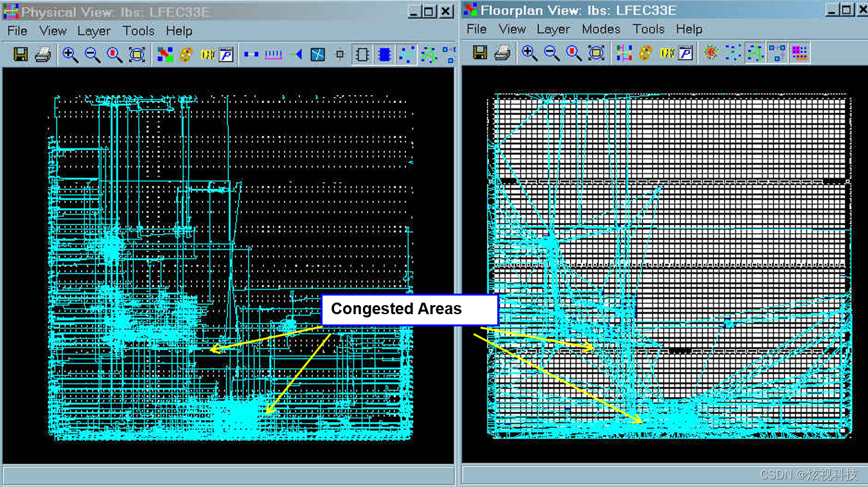Click the green ratsnest icon in Physical View
This screenshot has height=487, width=868.
tap(428, 55)
